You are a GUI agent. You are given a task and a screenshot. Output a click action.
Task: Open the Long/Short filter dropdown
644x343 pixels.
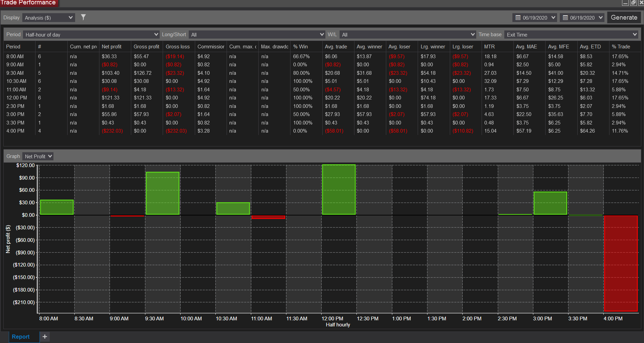[x=257, y=35]
